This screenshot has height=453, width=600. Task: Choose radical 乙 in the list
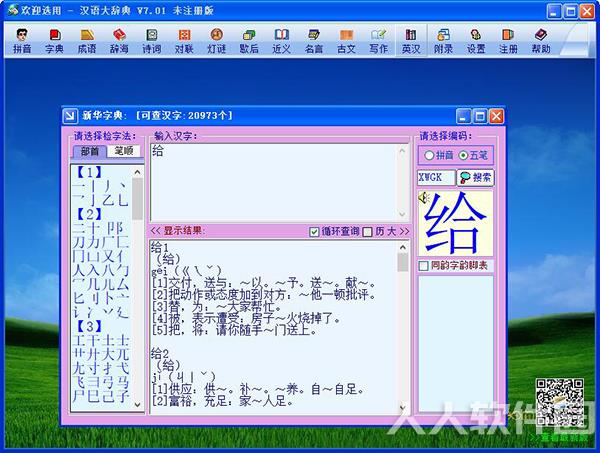(109, 200)
